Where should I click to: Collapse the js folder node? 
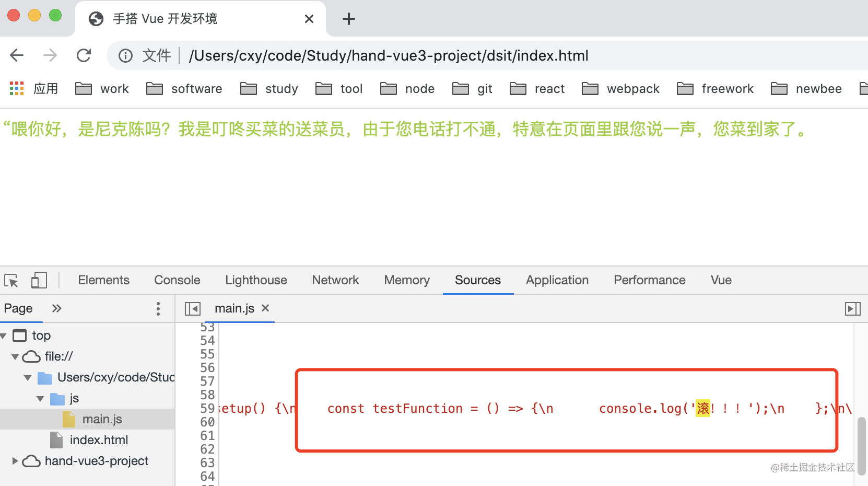pos(40,398)
